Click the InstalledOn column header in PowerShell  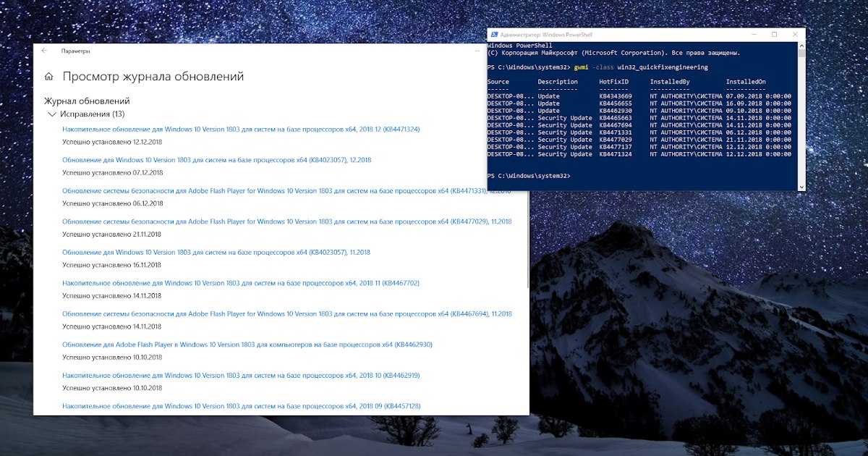746,82
